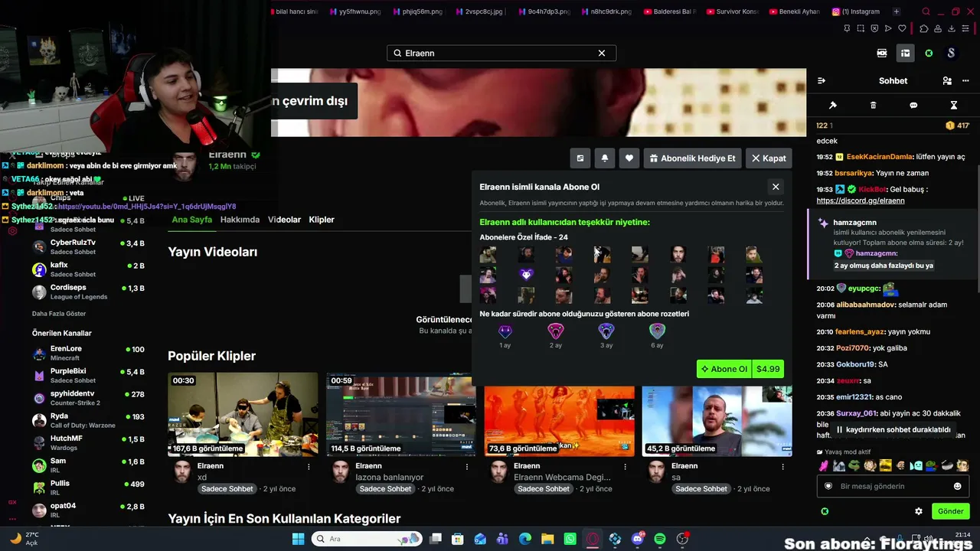
Task: Click the Kapat button
Action: coord(769,158)
